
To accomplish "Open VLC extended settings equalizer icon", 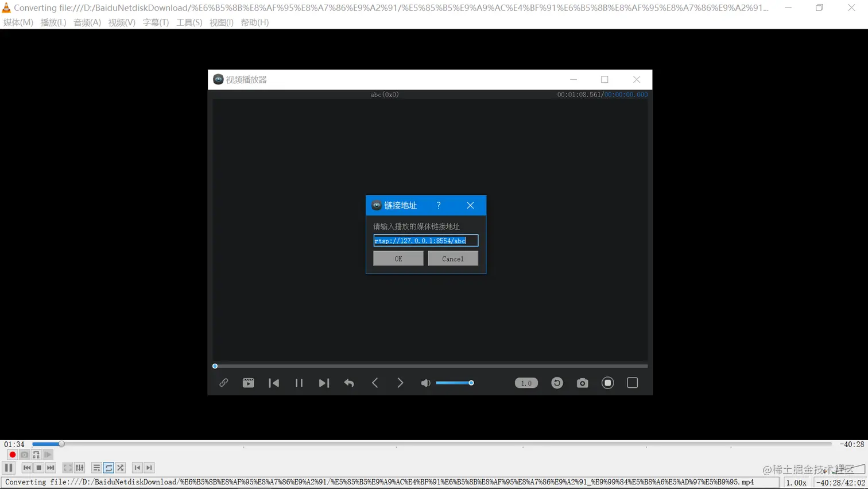I will [80, 468].
